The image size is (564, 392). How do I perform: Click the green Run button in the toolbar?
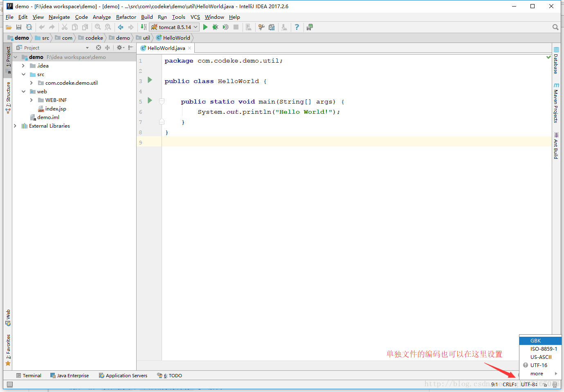click(x=205, y=27)
